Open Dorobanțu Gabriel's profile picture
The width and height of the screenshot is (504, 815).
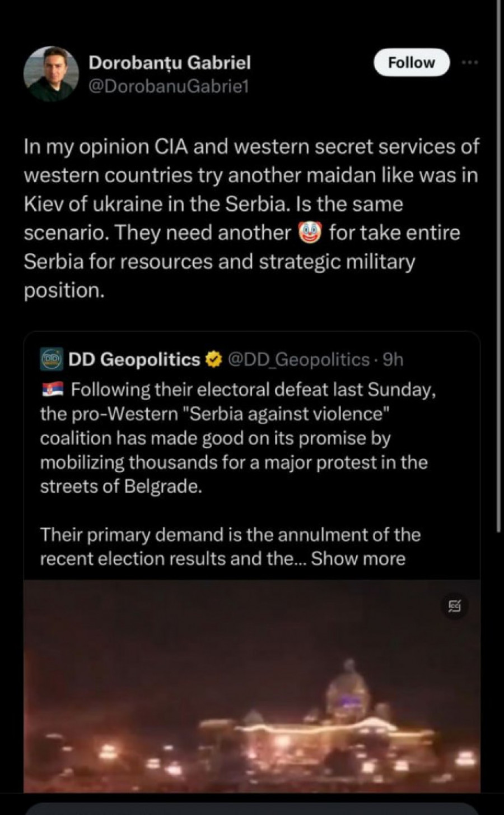click(51, 73)
